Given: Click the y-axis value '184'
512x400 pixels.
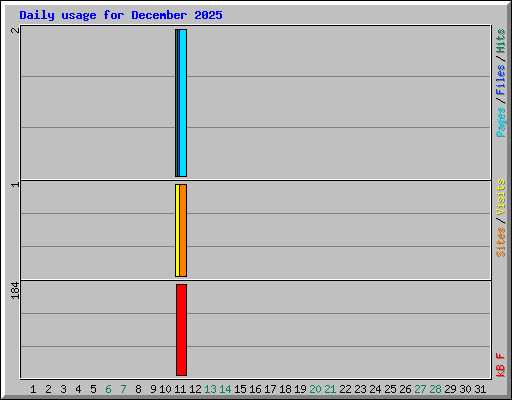Looking at the screenshot, I should point(15,290).
